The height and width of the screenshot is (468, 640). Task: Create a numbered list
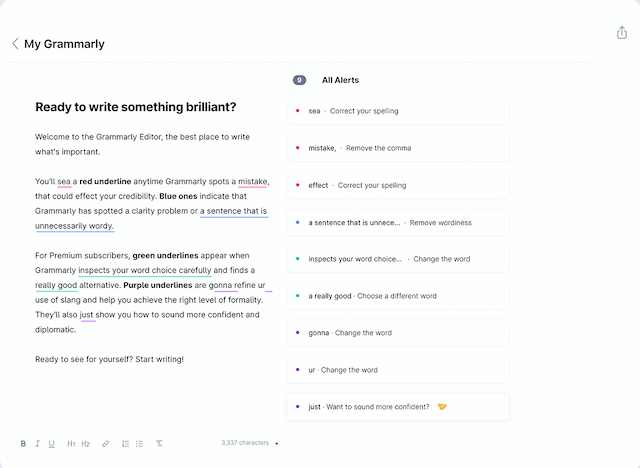point(125,443)
